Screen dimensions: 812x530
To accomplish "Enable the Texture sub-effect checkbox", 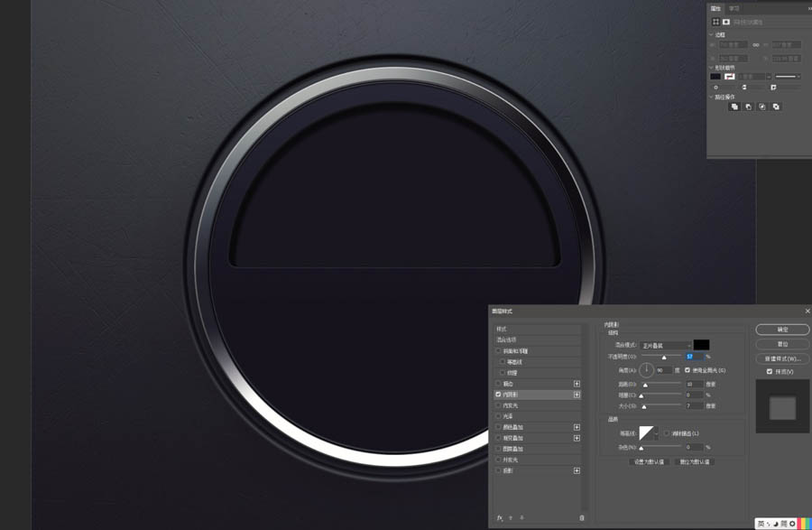I will [503, 373].
